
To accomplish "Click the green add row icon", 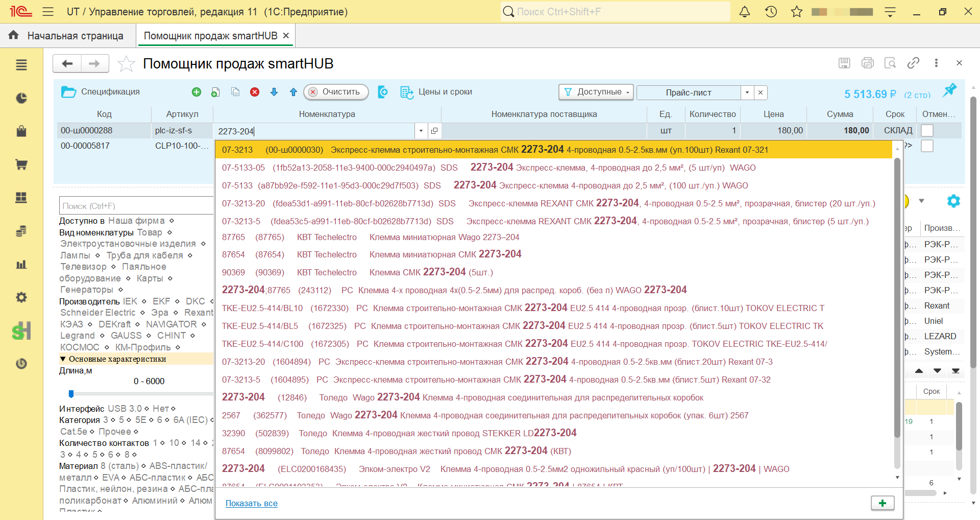I will coord(197,92).
